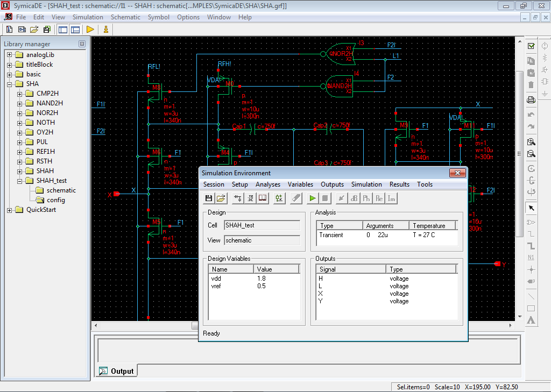Click the info icon in main toolbar
This screenshot has height=392, width=551.
106,30
